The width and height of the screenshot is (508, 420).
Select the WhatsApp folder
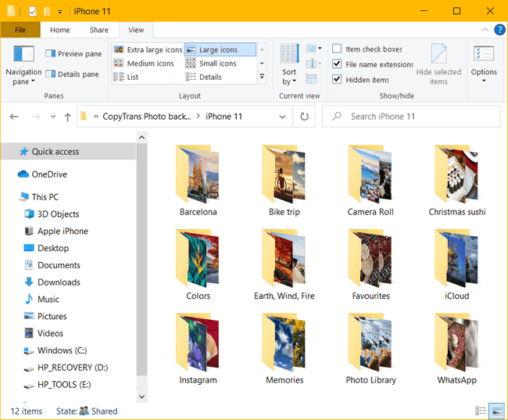pyautogui.click(x=457, y=349)
